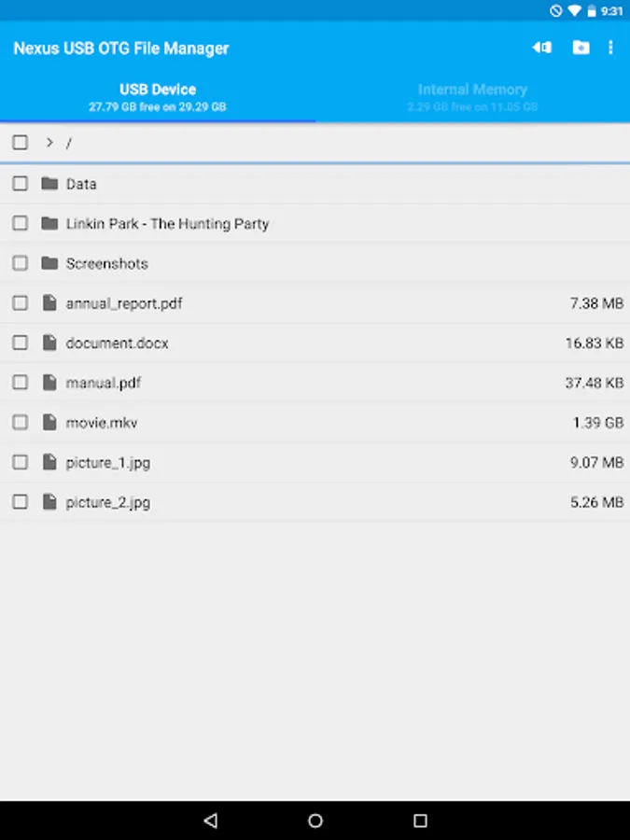The width and height of the screenshot is (630, 840).
Task: Check the box for Screenshots folder
Action: [x=21, y=263]
